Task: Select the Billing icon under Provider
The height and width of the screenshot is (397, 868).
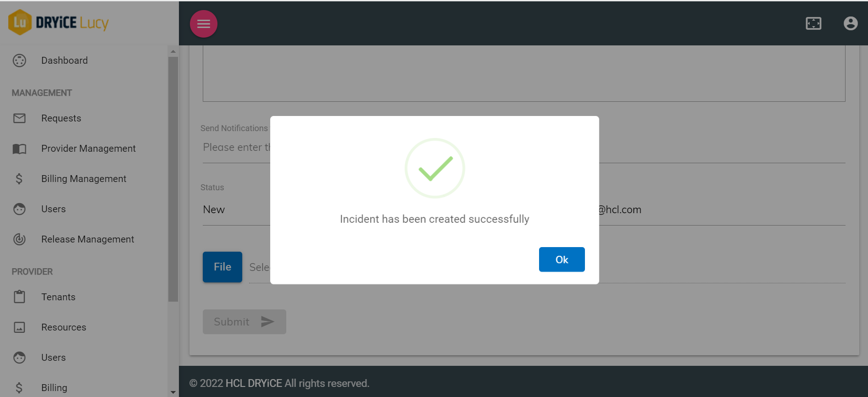Action: (19, 387)
